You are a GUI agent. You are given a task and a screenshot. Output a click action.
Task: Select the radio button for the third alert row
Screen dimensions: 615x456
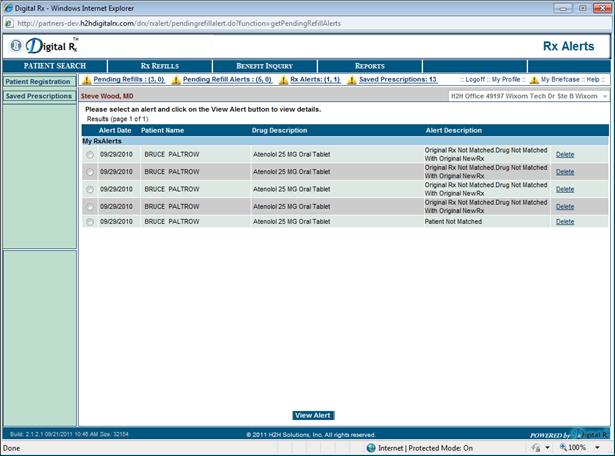pos(90,188)
